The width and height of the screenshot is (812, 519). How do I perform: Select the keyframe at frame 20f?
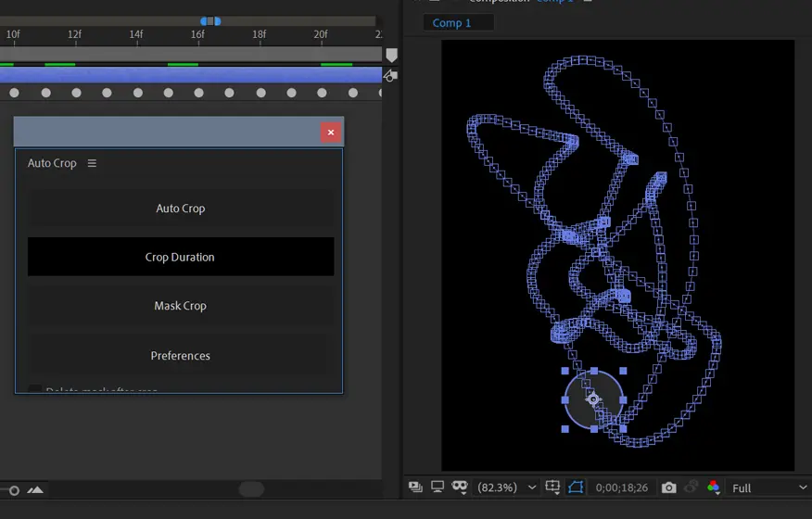(x=322, y=93)
